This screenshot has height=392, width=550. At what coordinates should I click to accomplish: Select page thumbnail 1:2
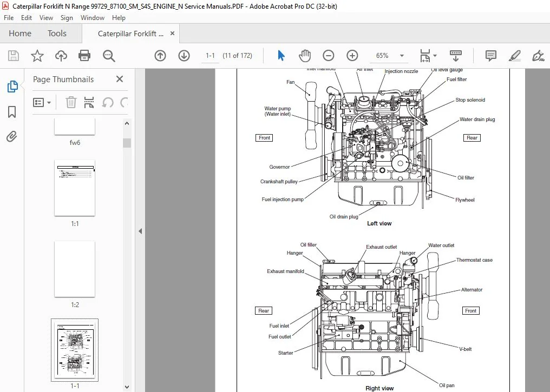coord(75,269)
